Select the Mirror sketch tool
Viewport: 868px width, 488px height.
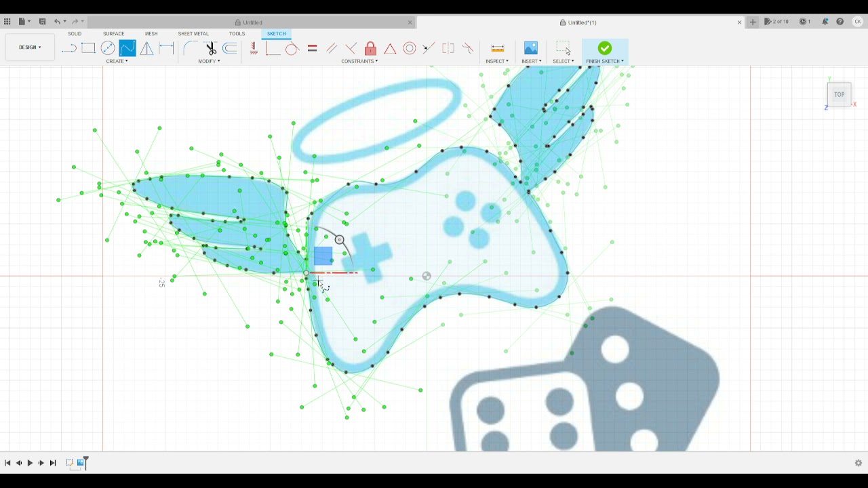[146, 48]
